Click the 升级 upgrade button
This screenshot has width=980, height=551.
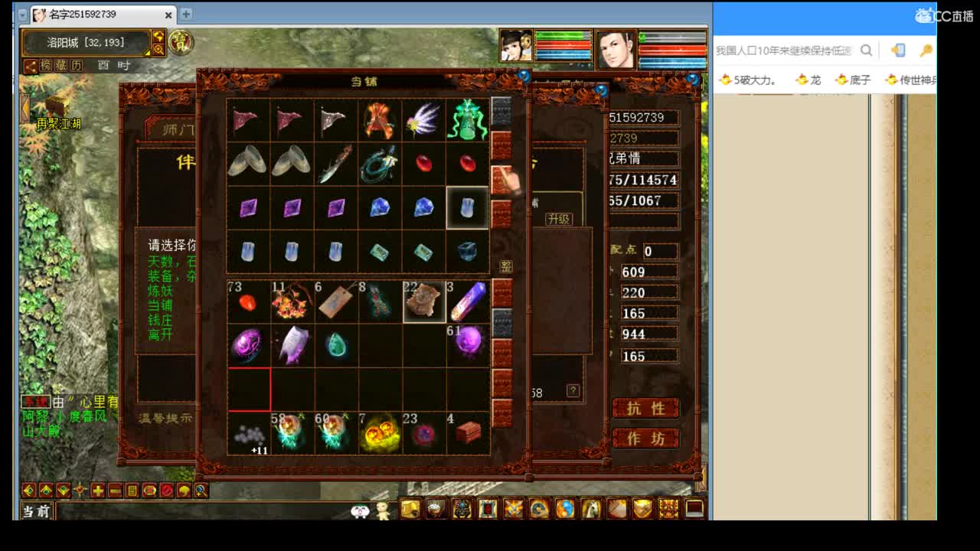[559, 219]
